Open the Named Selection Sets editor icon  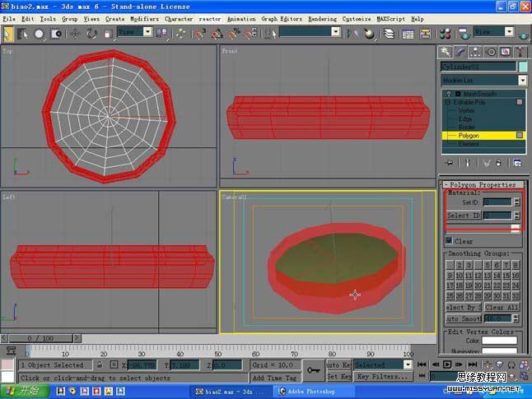270,34
